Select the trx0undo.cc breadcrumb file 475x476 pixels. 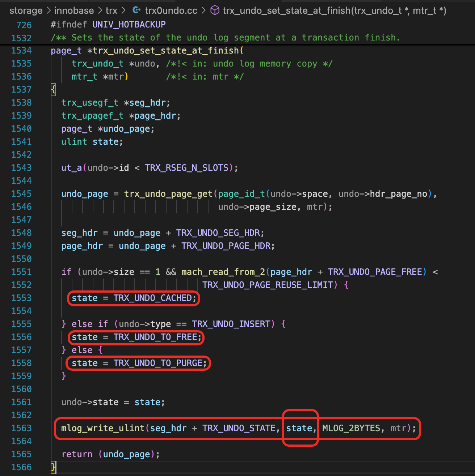(171, 11)
